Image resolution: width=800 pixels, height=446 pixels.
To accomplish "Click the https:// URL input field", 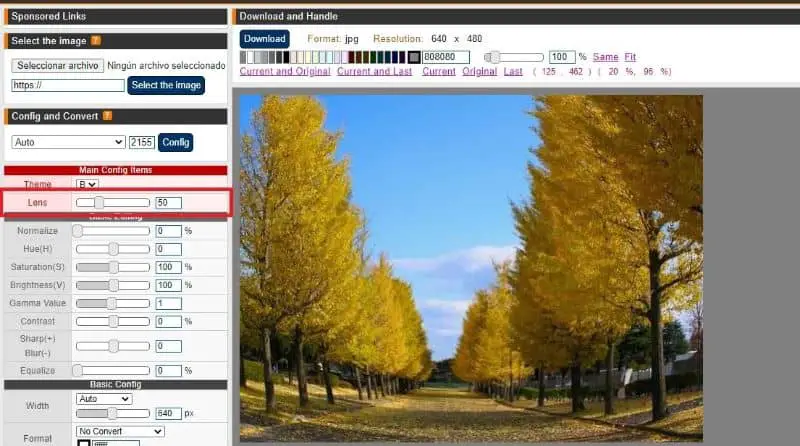I will 68,85.
